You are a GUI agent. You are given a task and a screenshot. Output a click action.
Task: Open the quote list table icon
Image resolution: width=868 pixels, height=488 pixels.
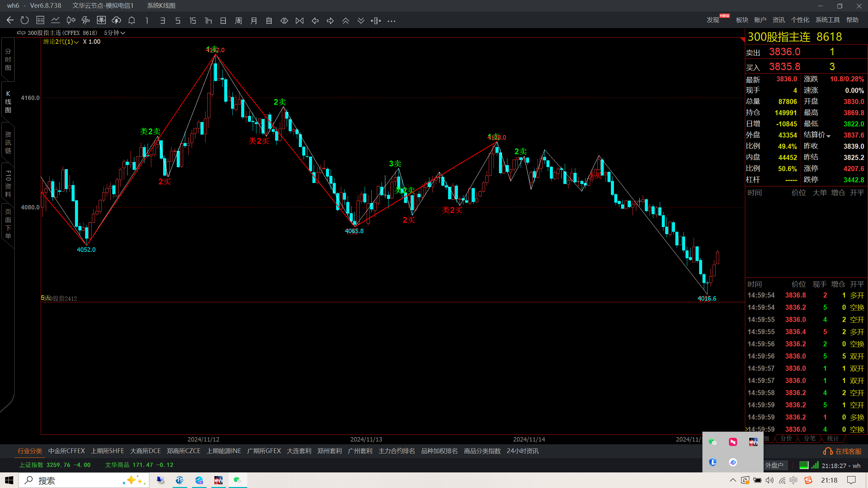(x=40, y=20)
